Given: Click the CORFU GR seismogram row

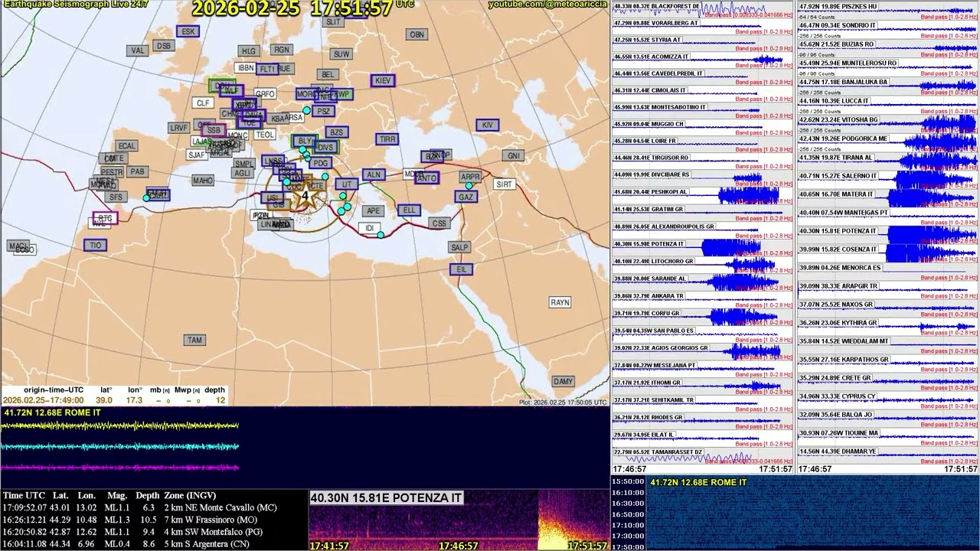Looking at the screenshot, I should tap(703, 316).
